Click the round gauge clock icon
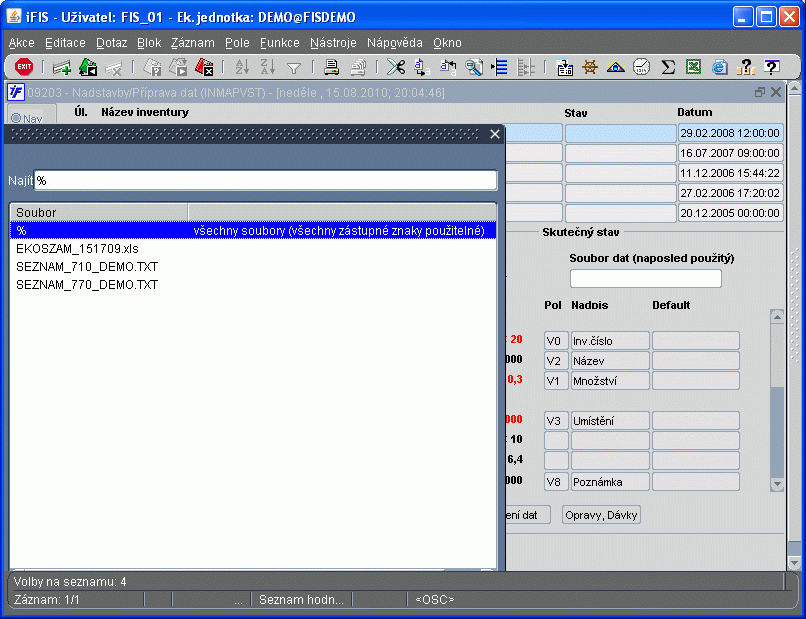The height and width of the screenshot is (619, 806). click(642, 67)
